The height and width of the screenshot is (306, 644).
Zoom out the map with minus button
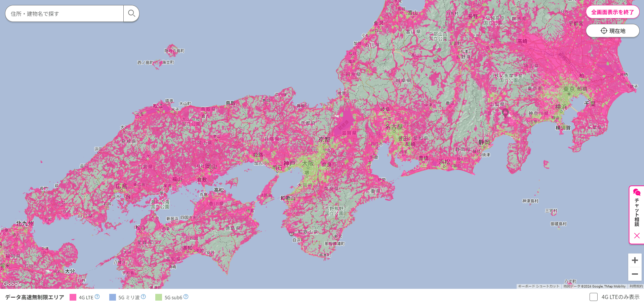[635, 274]
